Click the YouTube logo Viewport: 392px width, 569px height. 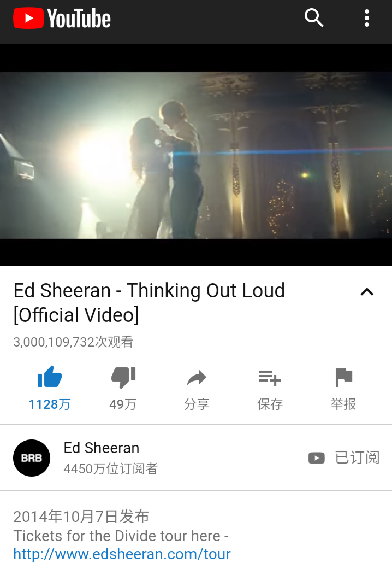[62, 18]
